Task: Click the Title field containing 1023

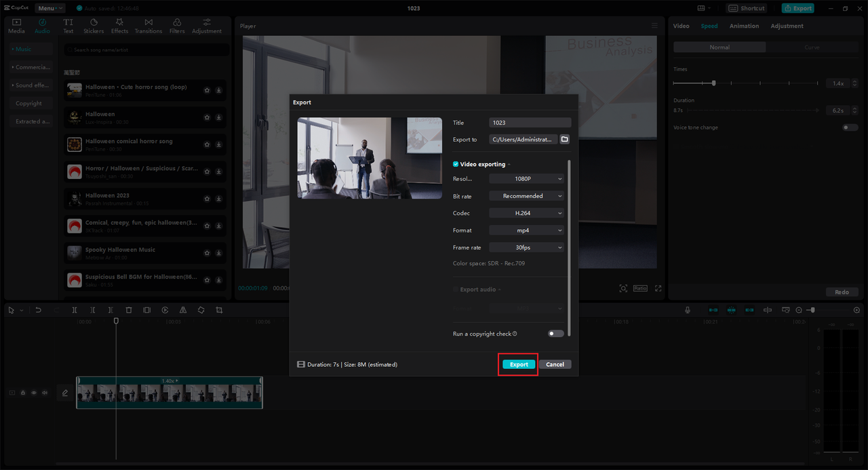Action: pos(530,123)
